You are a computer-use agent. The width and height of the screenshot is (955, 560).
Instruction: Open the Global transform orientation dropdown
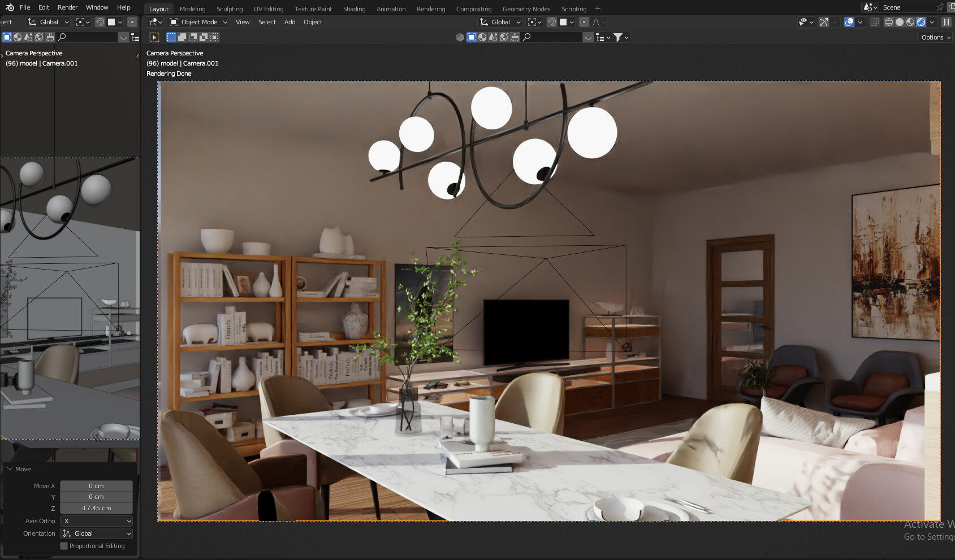tap(500, 21)
